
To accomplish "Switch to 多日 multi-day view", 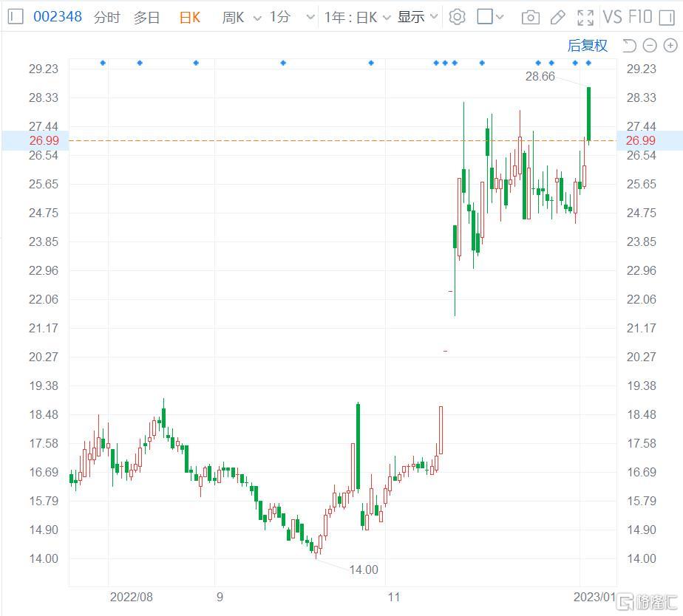I will click(146, 18).
